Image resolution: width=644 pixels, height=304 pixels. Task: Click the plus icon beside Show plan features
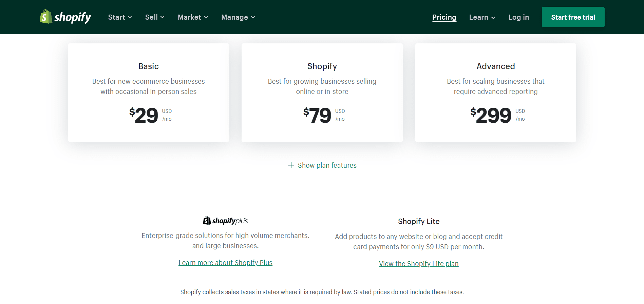(x=291, y=165)
